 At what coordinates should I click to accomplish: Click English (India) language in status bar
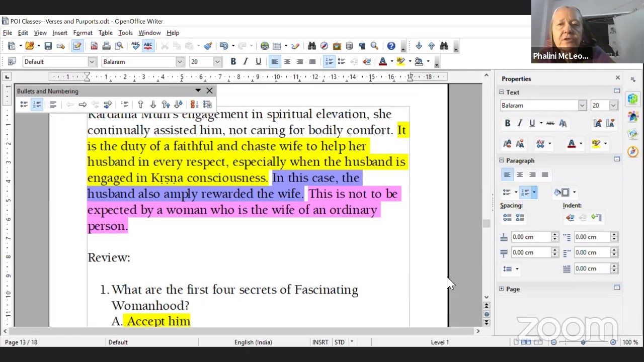pyautogui.click(x=253, y=342)
